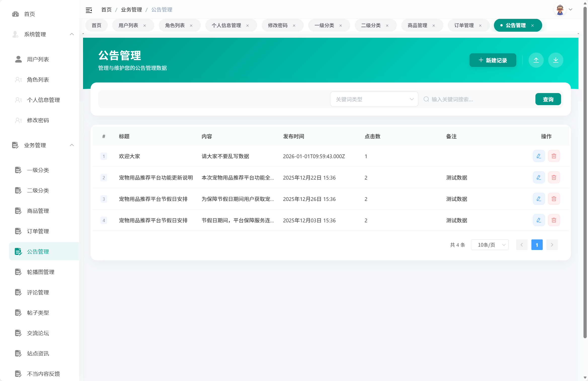Close the 修改密码 tab

(x=294, y=25)
